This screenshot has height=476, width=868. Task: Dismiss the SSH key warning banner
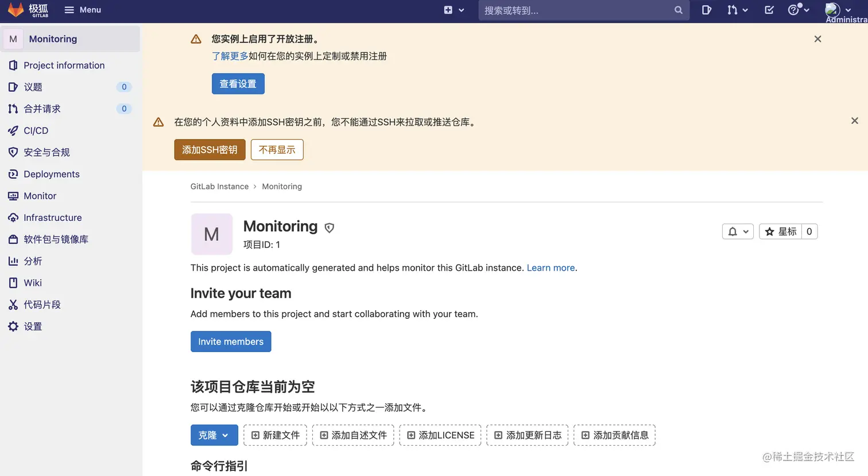(x=854, y=121)
